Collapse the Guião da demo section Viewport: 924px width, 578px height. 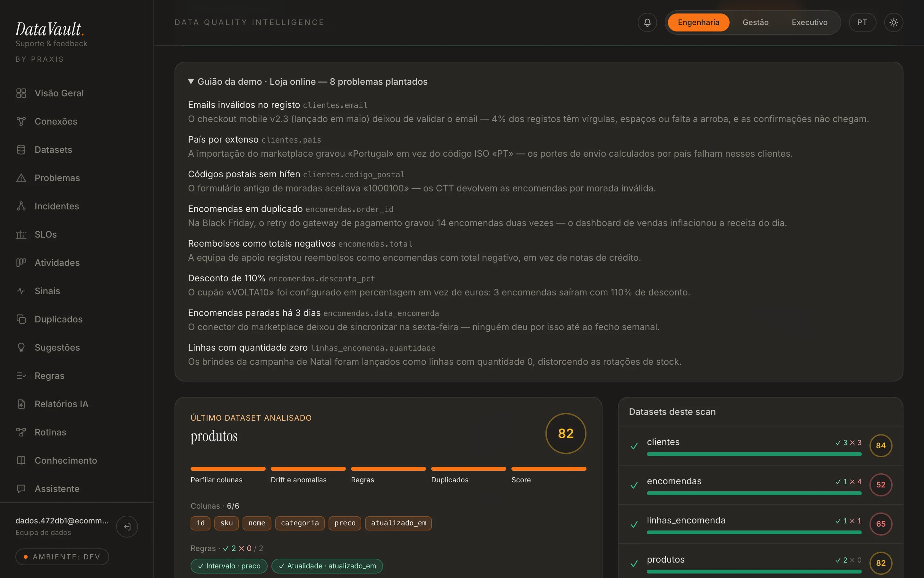point(308,82)
